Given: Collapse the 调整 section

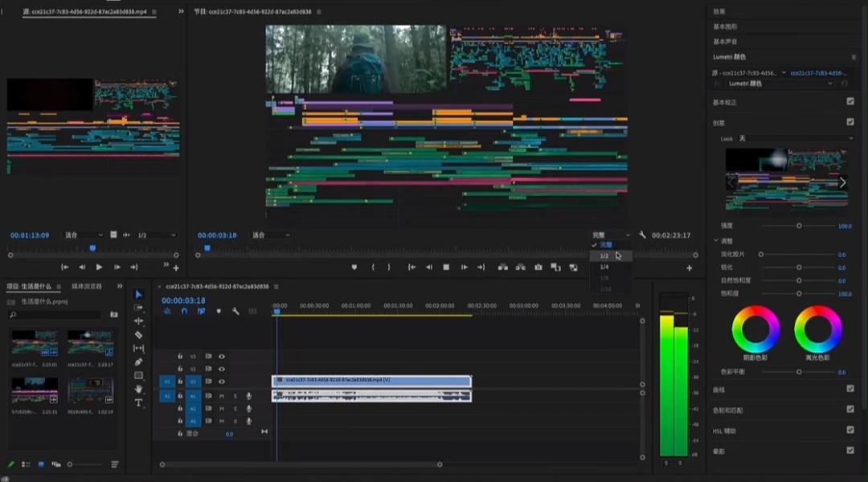Looking at the screenshot, I should (x=716, y=241).
